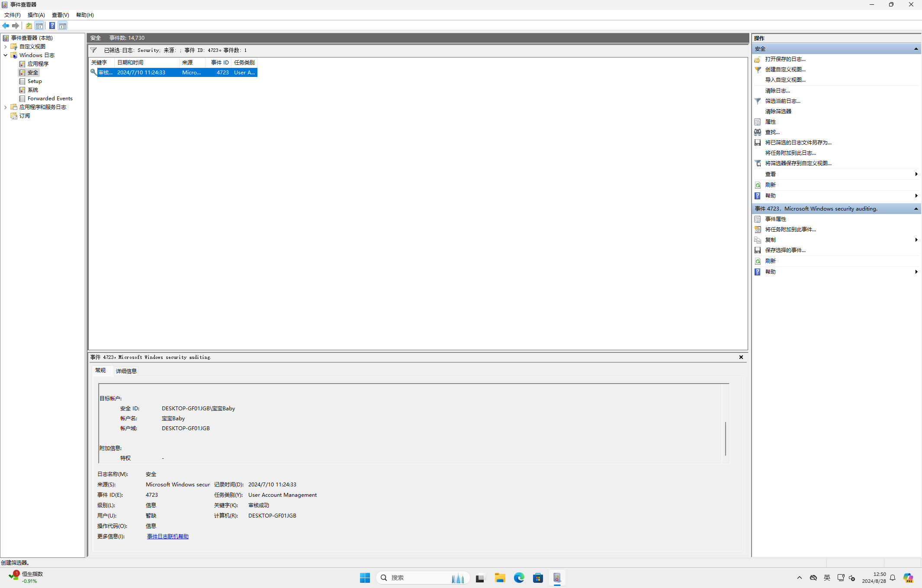This screenshot has height=588, width=922.
Task: Select the Setup log in tree
Action: click(35, 81)
